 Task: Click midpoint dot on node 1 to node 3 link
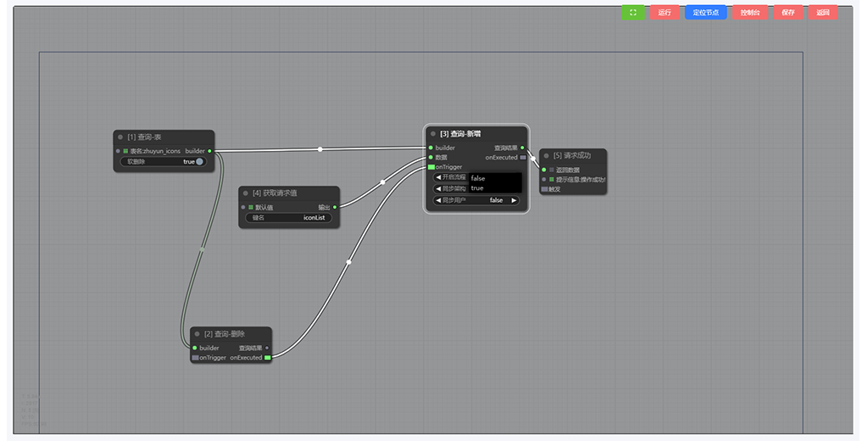tap(320, 149)
